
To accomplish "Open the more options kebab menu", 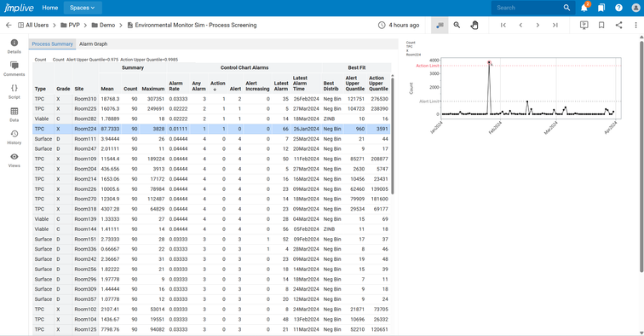I will tap(635, 25).
